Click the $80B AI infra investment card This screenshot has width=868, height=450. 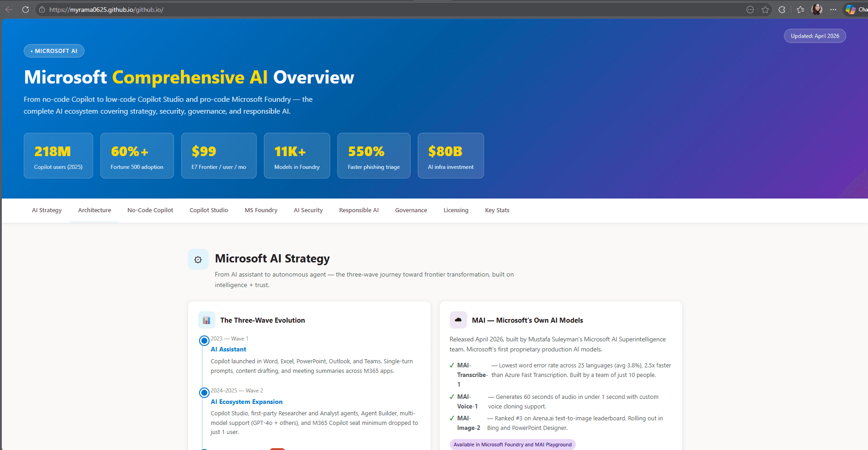tap(451, 156)
